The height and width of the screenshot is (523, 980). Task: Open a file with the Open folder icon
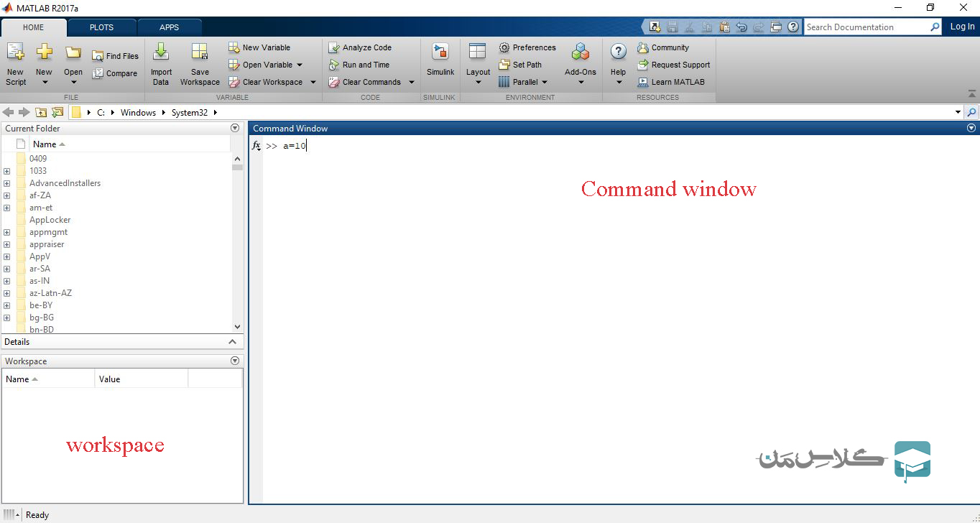(73, 52)
